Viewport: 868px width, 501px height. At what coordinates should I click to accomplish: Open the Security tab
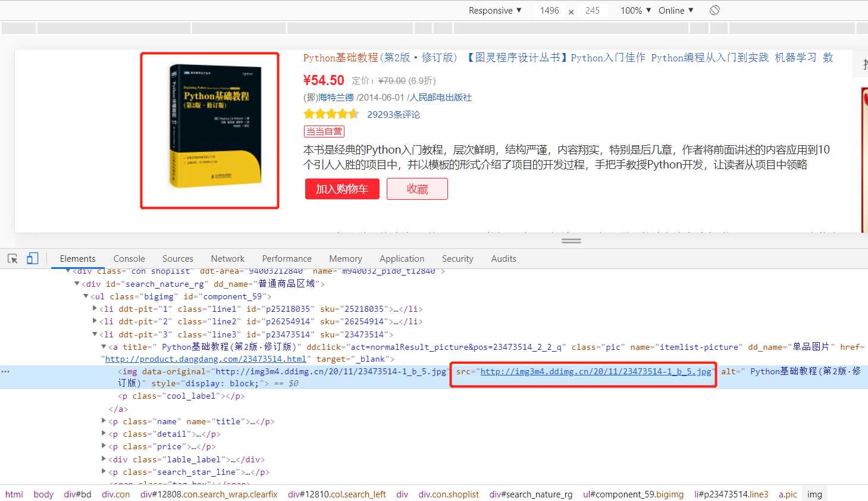point(457,258)
